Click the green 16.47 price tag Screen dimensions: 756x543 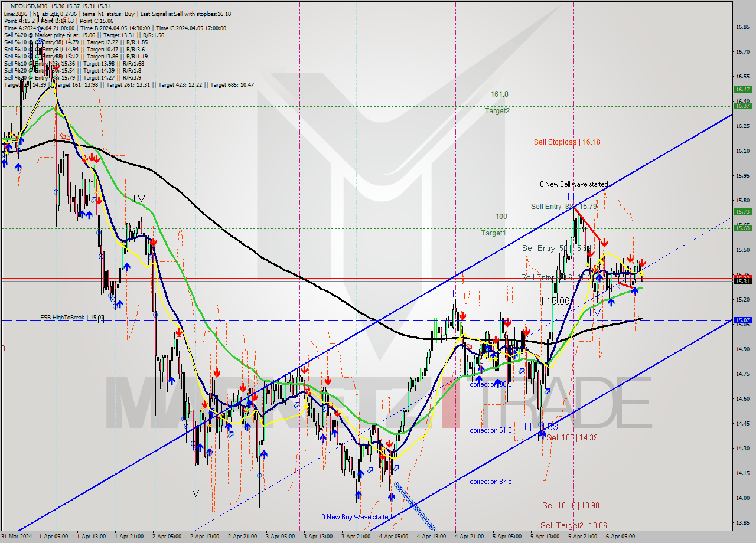tap(742, 89)
